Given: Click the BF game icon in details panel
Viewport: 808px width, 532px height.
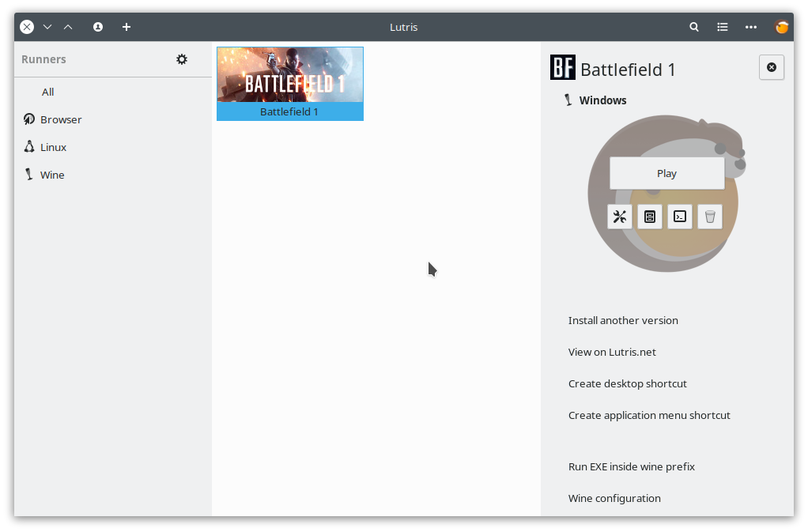Looking at the screenshot, I should [563, 67].
